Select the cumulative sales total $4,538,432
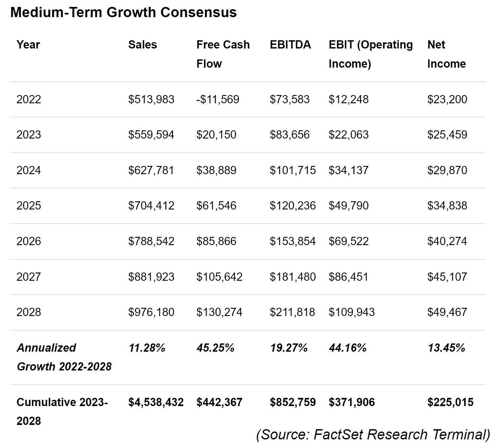497x448 pixels. coord(156,402)
